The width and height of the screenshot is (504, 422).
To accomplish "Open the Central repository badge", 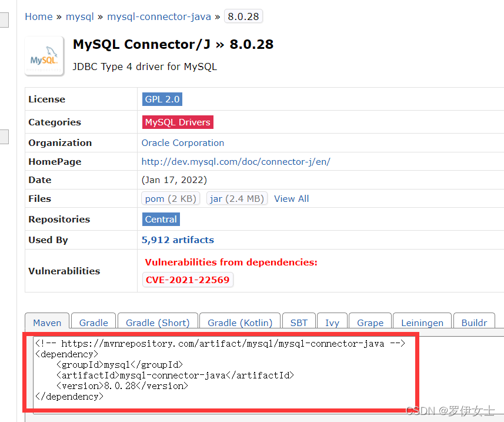I will (x=161, y=219).
